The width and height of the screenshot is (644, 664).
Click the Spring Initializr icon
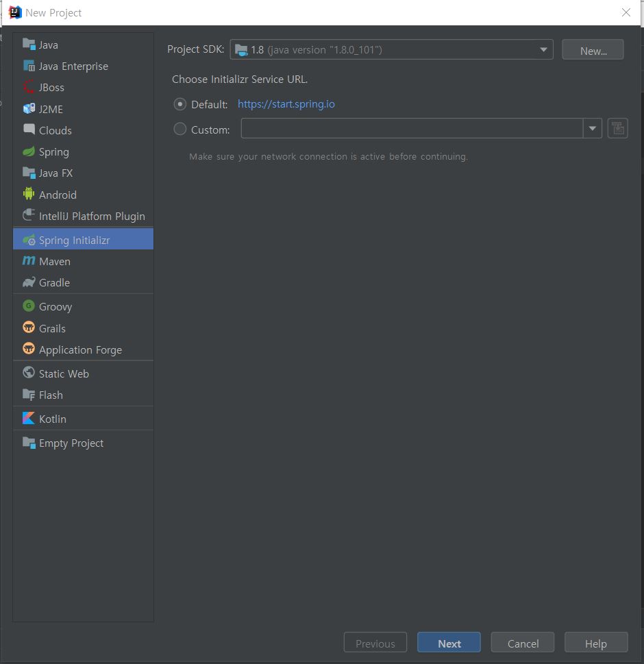coord(29,240)
